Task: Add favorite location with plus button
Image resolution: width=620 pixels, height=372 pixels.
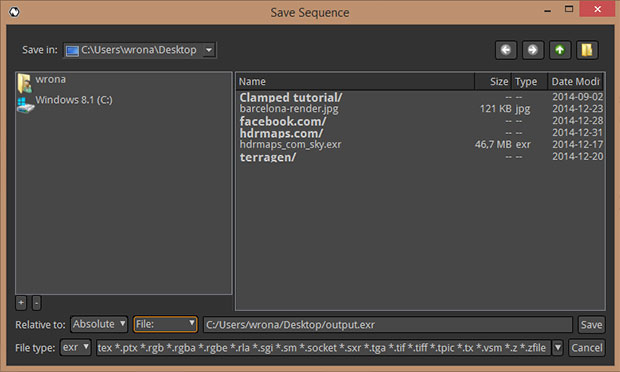Action: [21, 303]
